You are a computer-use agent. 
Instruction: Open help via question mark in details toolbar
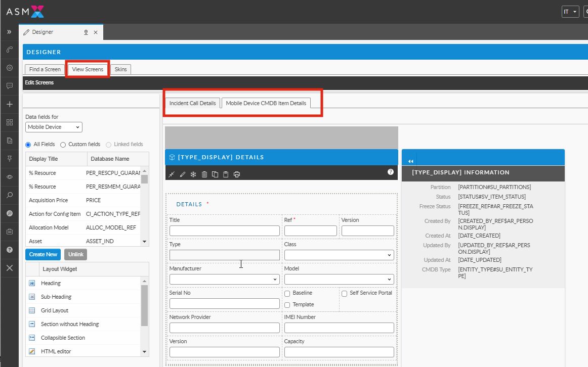coord(390,172)
